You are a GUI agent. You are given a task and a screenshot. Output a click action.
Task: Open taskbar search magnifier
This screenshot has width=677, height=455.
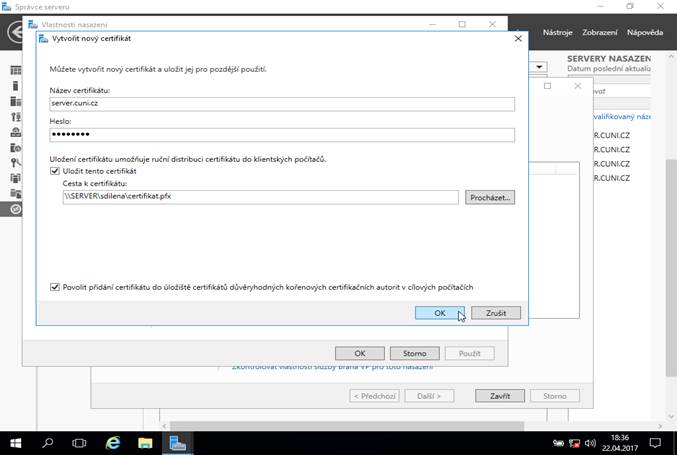point(47,443)
